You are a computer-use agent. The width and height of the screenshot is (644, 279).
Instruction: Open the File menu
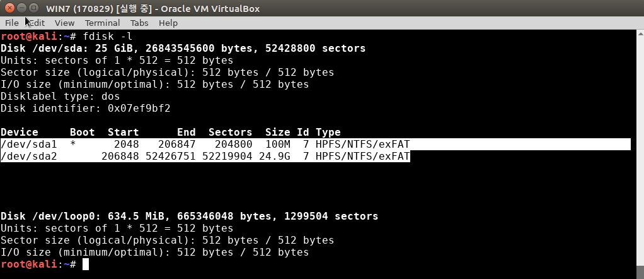click(x=12, y=23)
